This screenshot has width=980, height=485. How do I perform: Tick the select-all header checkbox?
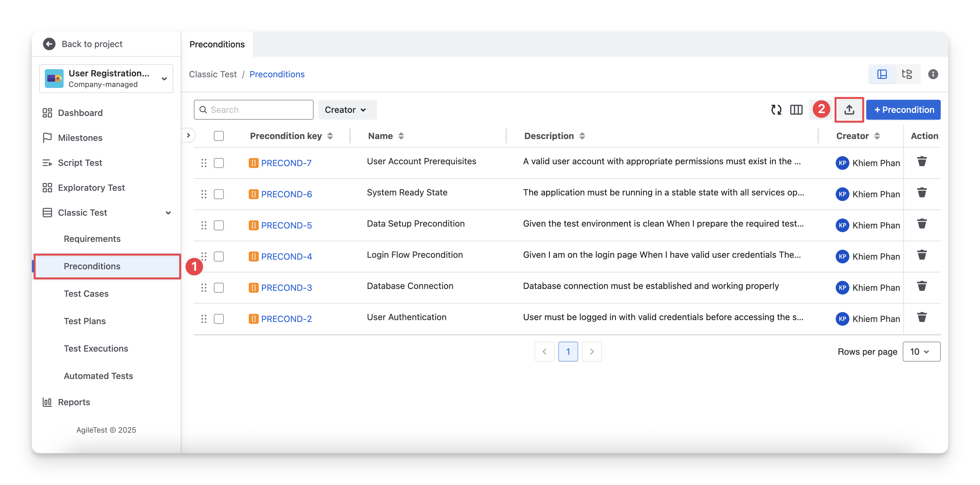coord(219,136)
